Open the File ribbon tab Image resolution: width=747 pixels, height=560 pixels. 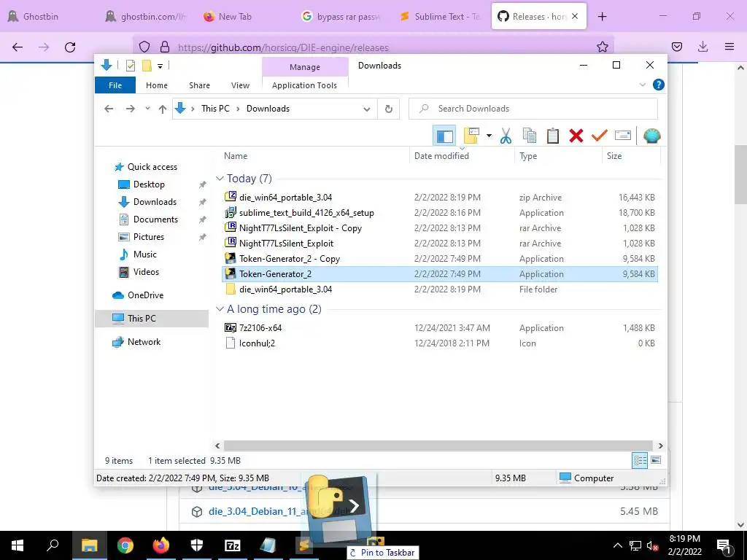(115, 85)
